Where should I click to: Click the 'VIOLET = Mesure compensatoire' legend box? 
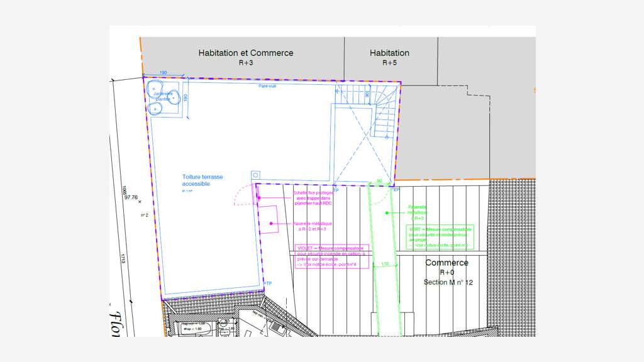pyautogui.click(x=332, y=256)
